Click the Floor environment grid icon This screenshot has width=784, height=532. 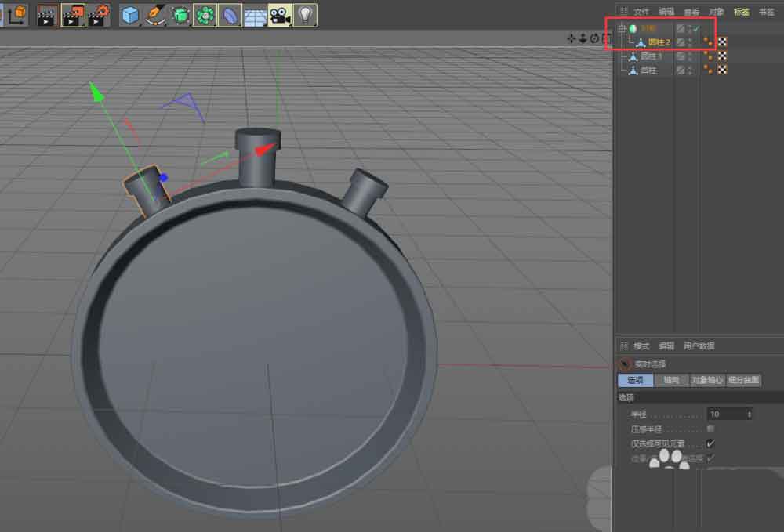pos(255,15)
